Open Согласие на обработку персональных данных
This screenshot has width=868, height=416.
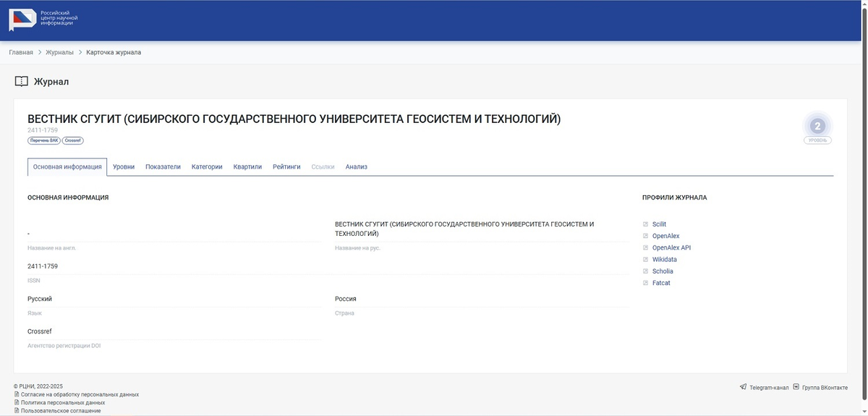pos(80,394)
